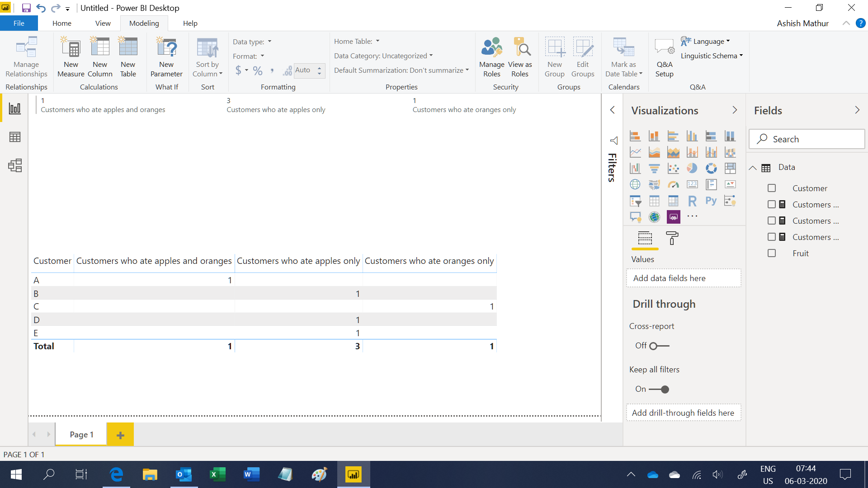This screenshot has width=868, height=488.
Task: Toggle Cross-report drill through switch
Action: coord(659,346)
